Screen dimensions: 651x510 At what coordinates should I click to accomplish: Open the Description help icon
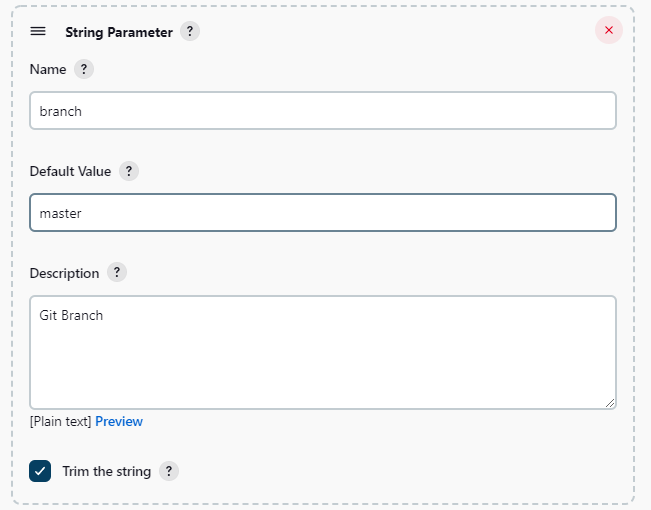coord(117,273)
